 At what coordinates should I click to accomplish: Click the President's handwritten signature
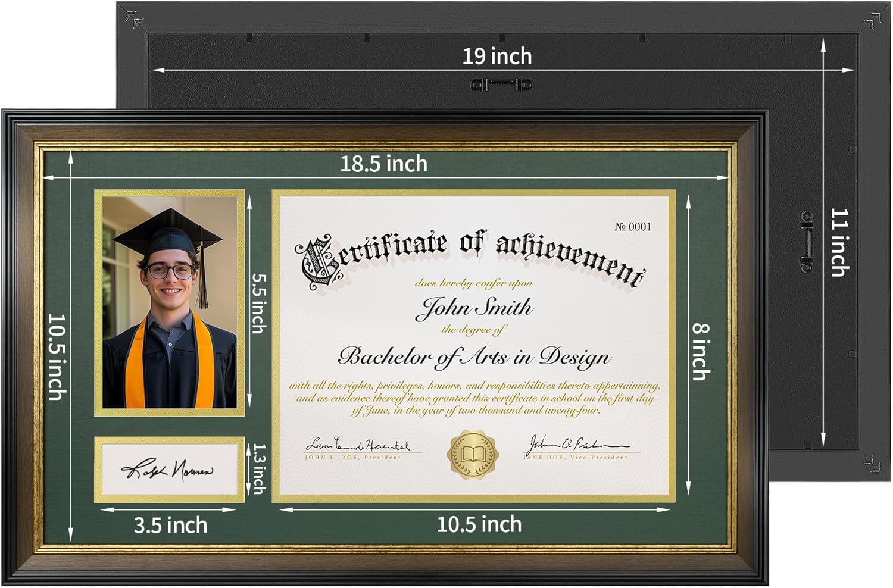click(358, 445)
